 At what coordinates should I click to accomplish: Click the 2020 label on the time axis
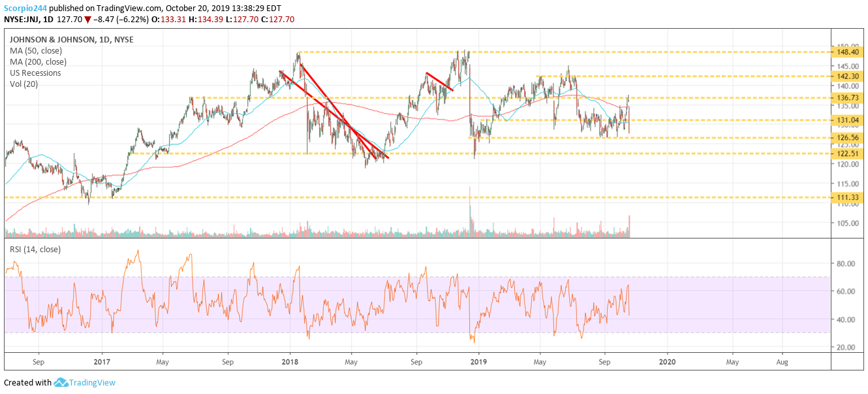pos(668,361)
